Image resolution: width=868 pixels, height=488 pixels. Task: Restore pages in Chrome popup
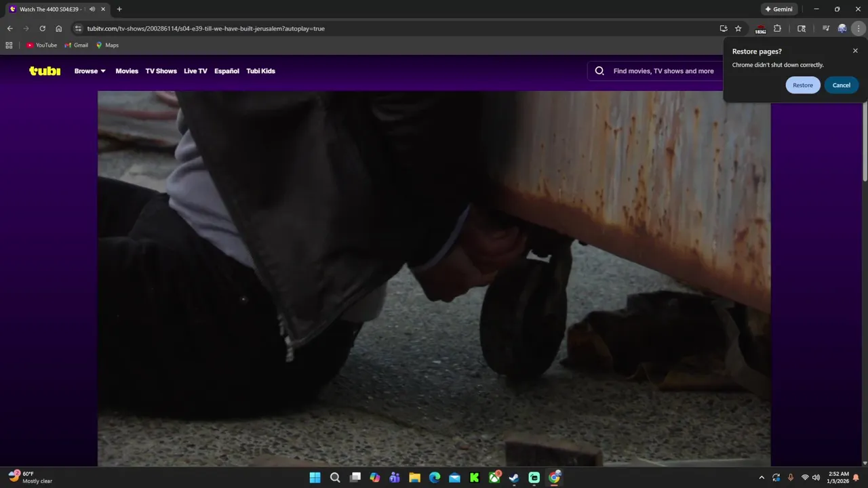point(803,85)
